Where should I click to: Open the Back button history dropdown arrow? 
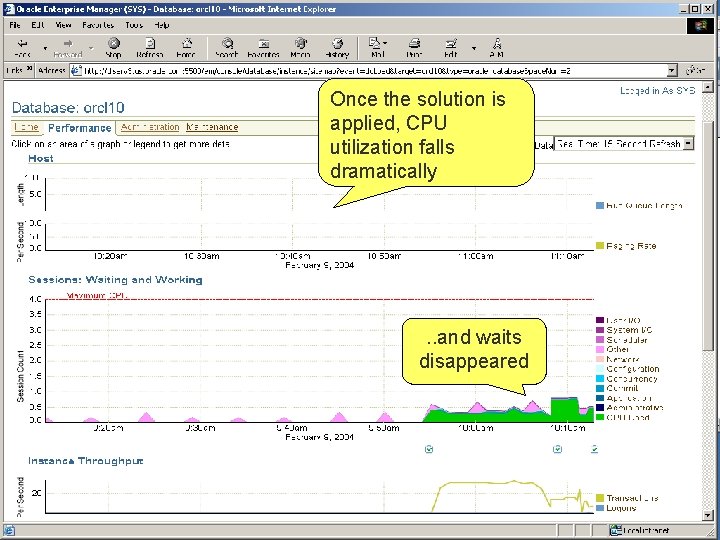[x=45, y=48]
